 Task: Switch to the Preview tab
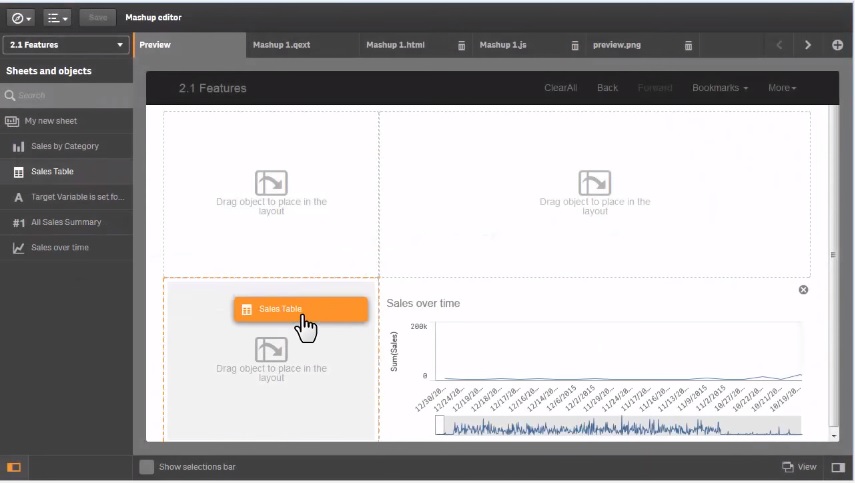tap(190, 45)
